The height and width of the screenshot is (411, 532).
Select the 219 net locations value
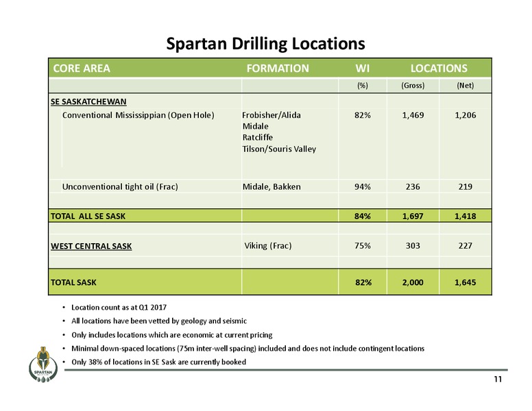[465, 187]
